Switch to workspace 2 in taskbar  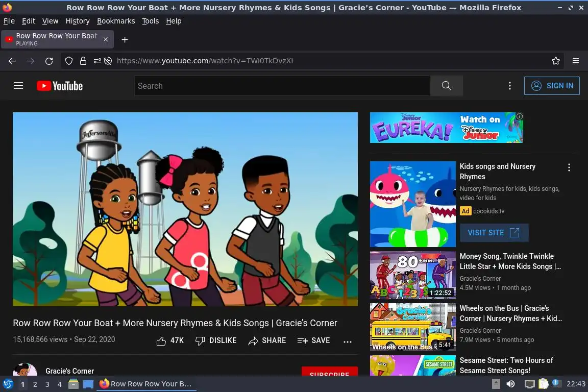(x=35, y=384)
